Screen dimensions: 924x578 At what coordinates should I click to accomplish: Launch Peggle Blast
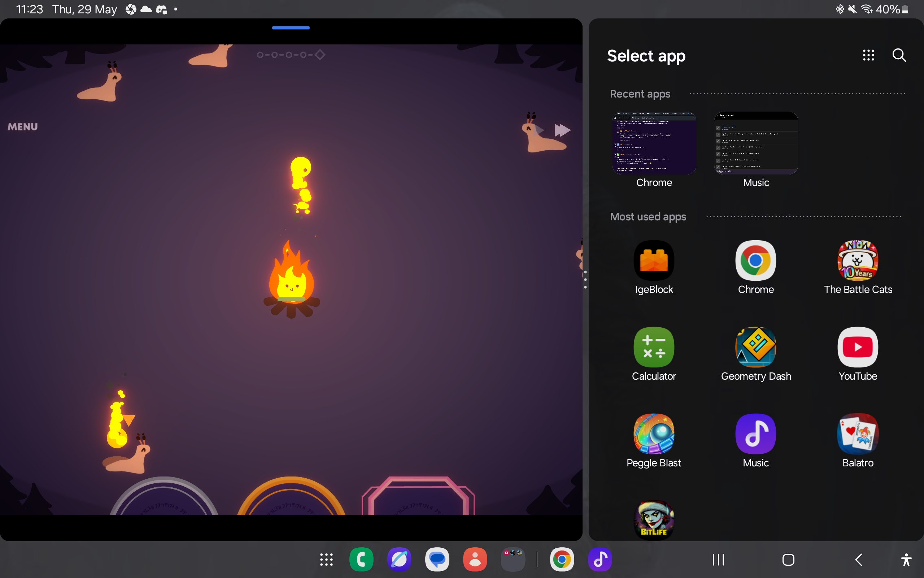coord(654,434)
